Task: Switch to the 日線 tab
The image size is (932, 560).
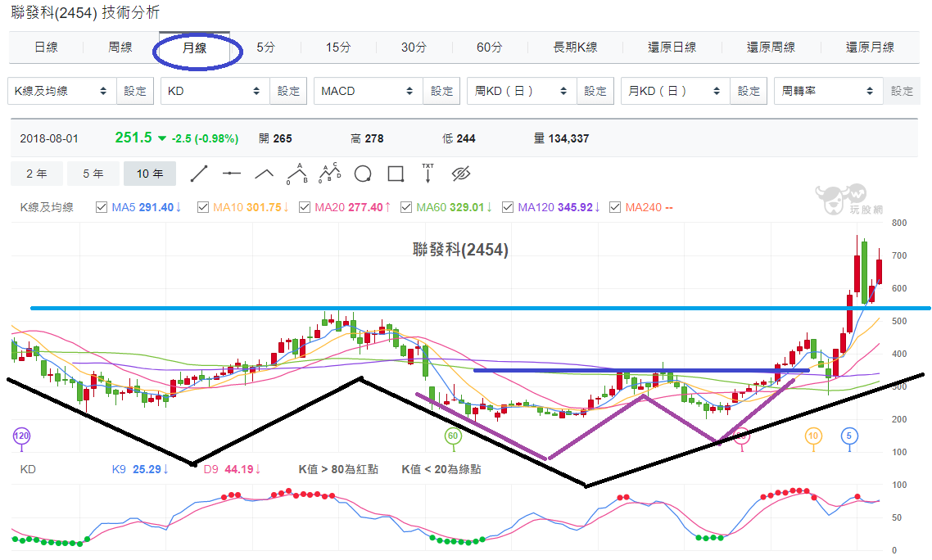Action: [47, 47]
